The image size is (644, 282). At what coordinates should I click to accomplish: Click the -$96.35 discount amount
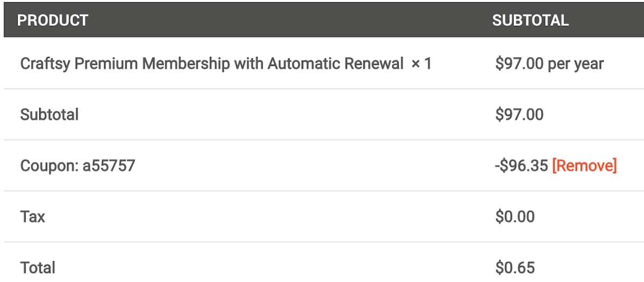522,166
